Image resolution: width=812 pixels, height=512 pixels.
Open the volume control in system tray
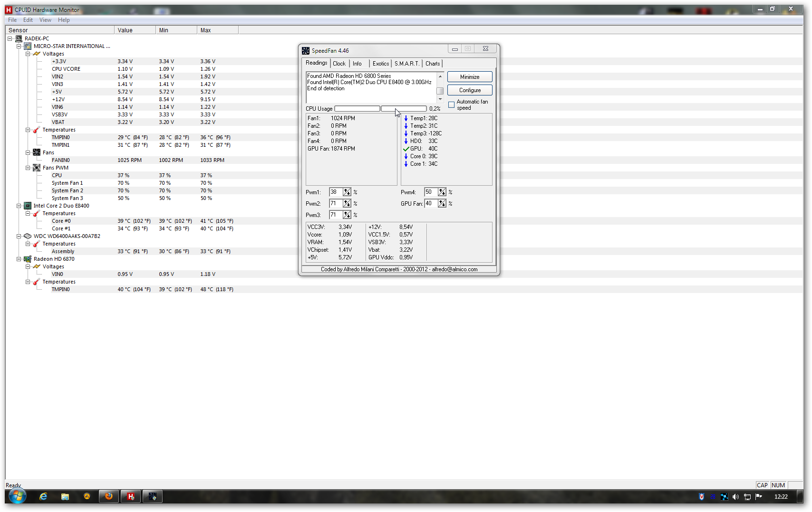pyautogui.click(x=735, y=497)
